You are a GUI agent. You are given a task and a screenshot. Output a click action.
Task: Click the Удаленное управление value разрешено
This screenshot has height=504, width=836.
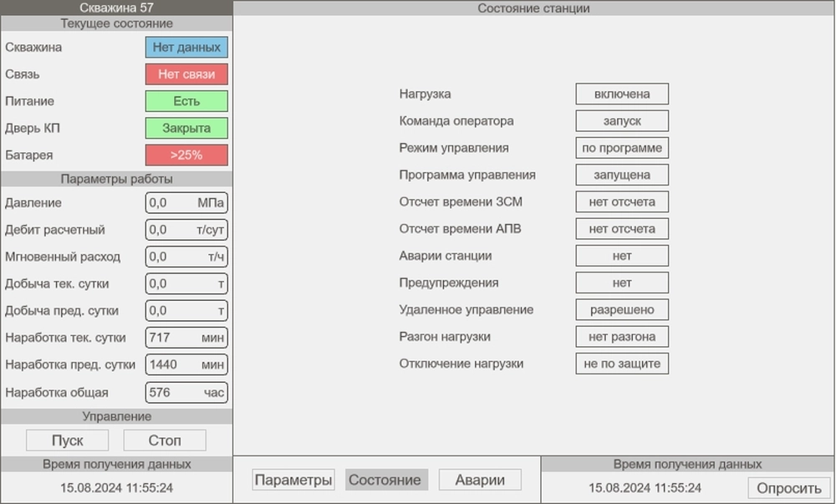point(622,310)
